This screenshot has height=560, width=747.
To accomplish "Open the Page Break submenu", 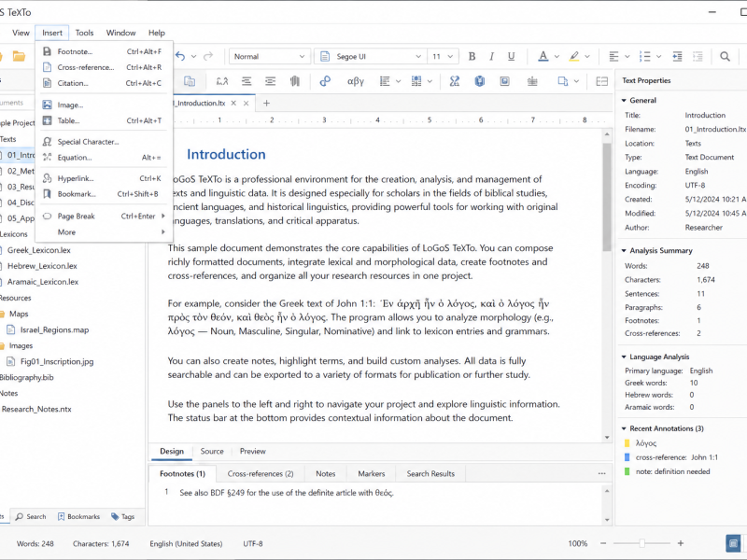I will 102,216.
